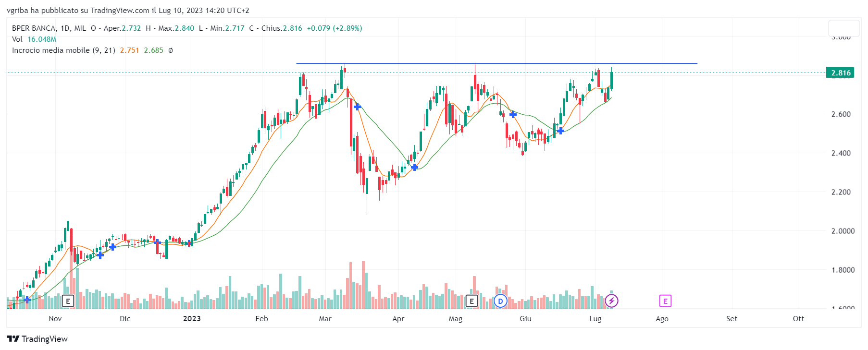Click the Apr time axis label
Viewport: 868px width, 350px height.
click(x=398, y=319)
